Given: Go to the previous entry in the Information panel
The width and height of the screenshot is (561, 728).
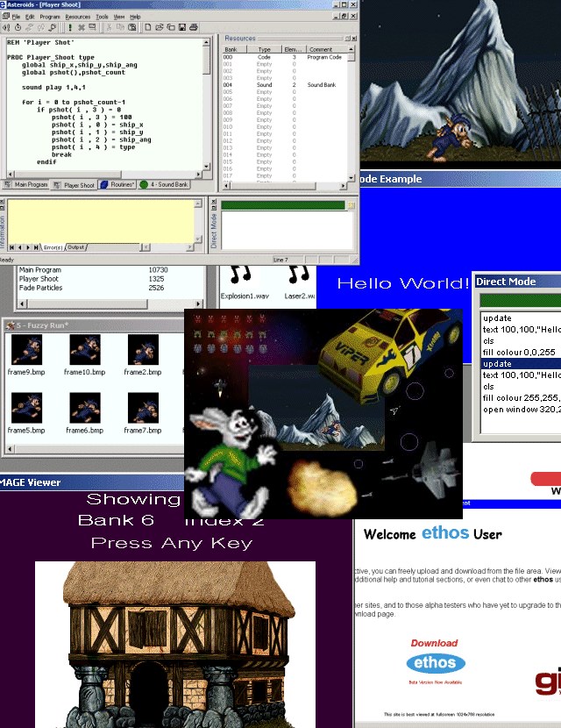Looking at the screenshot, I should click(x=19, y=247).
